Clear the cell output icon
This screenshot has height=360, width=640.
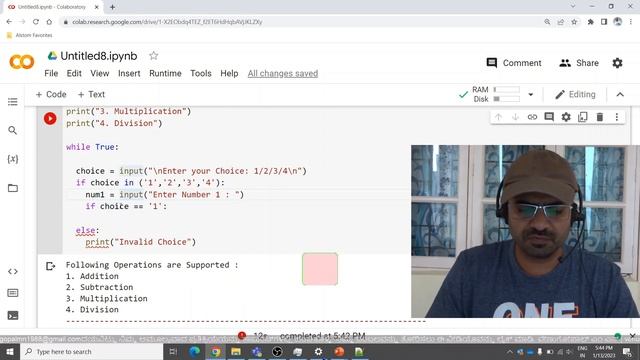[x=50, y=266]
